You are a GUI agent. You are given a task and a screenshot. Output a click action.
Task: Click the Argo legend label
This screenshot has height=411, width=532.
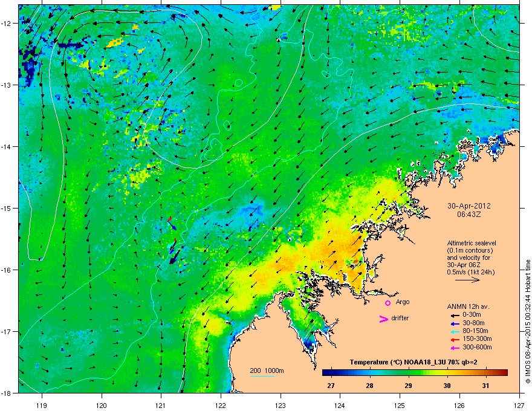point(403,302)
